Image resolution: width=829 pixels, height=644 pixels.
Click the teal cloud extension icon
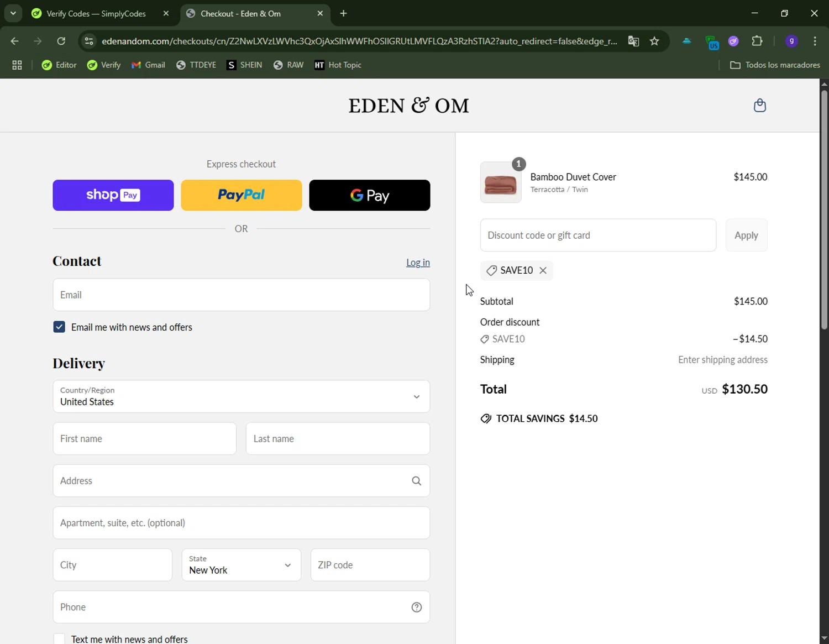pyautogui.click(x=687, y=41)
